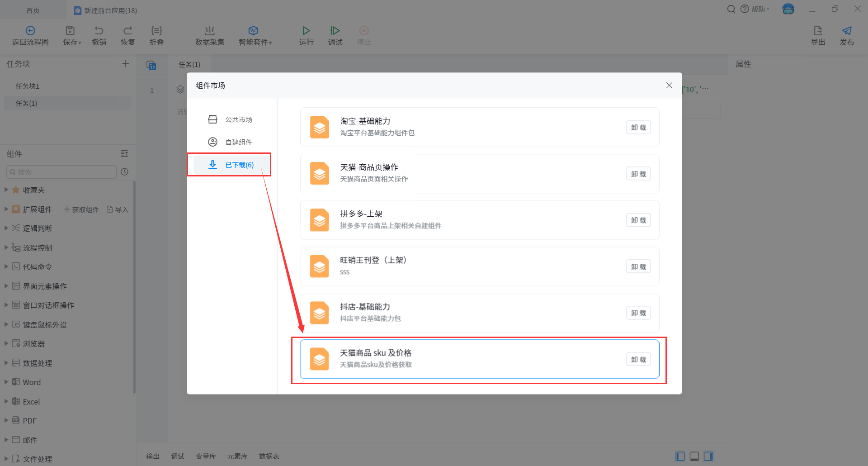Expand the Excel component category

tap(6, 401)
